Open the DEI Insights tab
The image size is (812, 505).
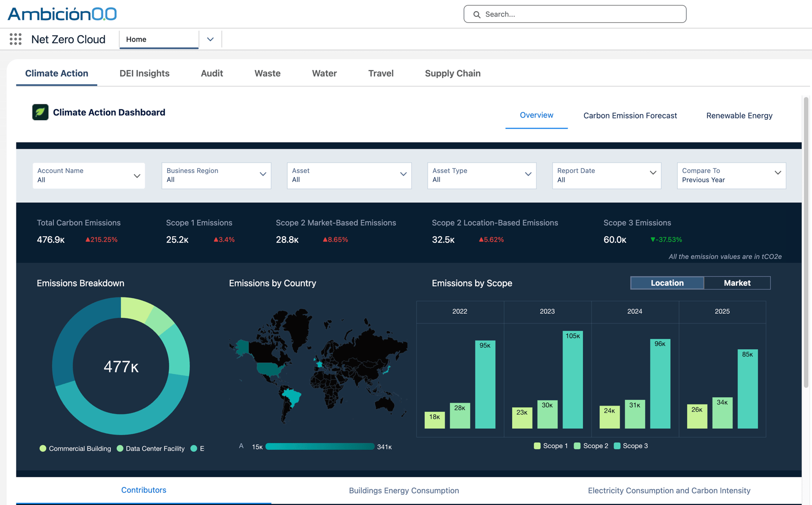[x=144, y=73]
